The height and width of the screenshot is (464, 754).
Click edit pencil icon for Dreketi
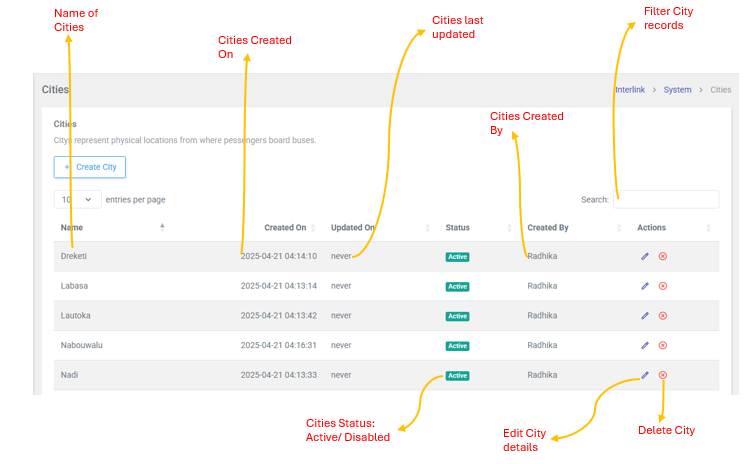coord(645,257)
